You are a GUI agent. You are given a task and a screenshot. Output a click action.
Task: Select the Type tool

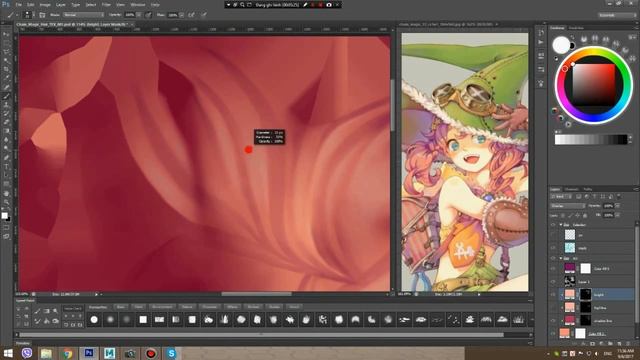[6, 166]
